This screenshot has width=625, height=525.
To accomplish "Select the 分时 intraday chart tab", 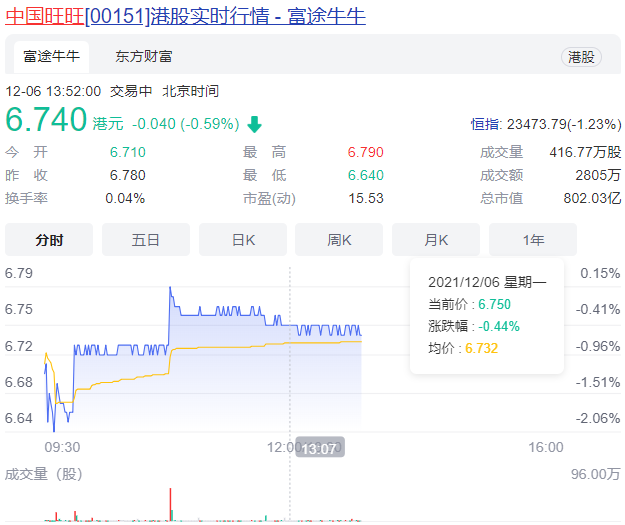I will pos(49,240).
